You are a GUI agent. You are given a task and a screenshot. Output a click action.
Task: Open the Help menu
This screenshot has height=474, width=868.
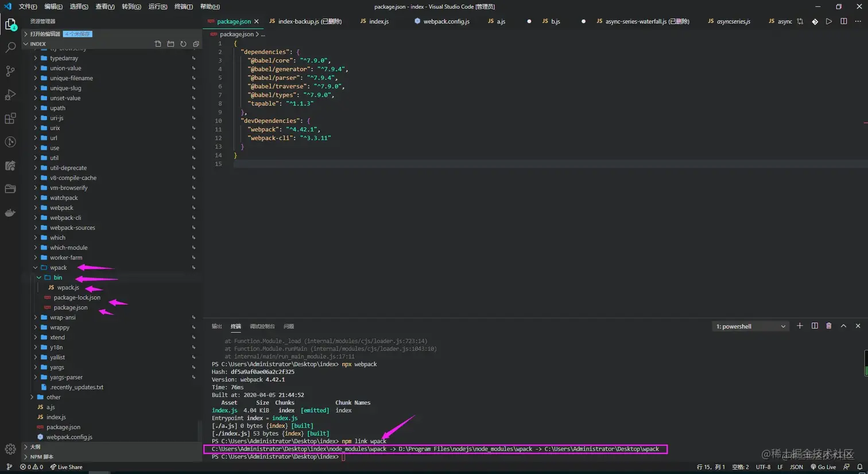click(x=210, y=6)
